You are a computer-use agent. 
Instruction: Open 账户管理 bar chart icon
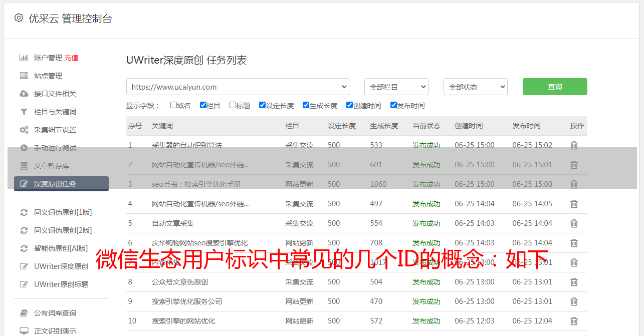pyautogui.click(x=24, y=58)
